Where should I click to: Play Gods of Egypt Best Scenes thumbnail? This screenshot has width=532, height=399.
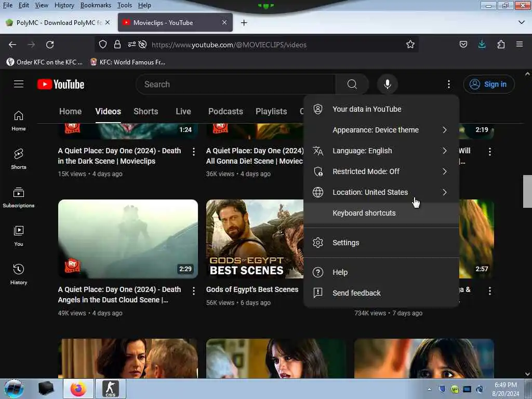255,239
